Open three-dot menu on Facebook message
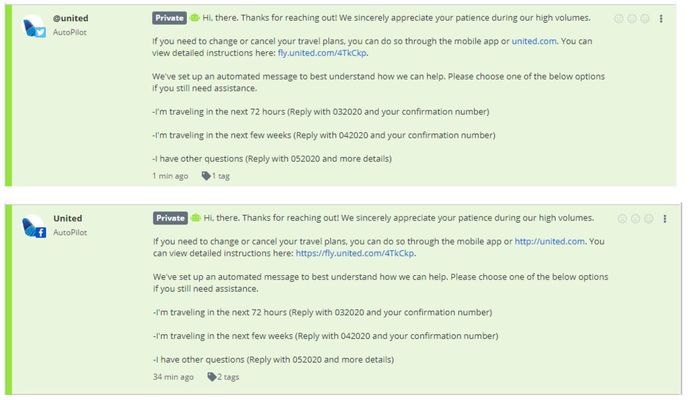The height and width of the screenshot is (400, 698). coord(665,218)
